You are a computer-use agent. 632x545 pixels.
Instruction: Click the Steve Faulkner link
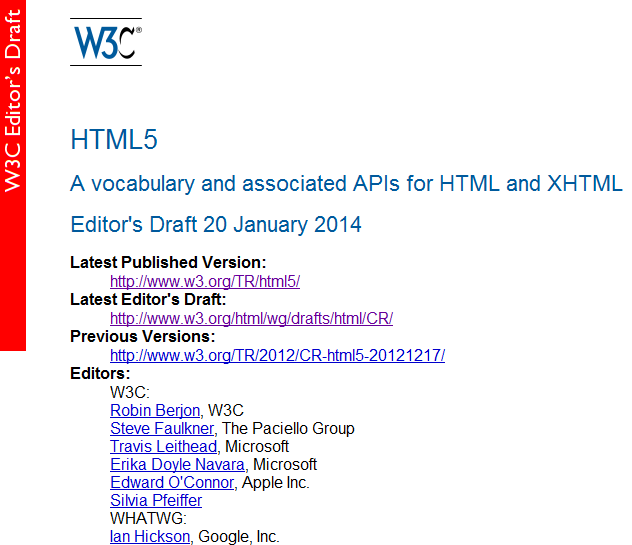coord(161,428)
